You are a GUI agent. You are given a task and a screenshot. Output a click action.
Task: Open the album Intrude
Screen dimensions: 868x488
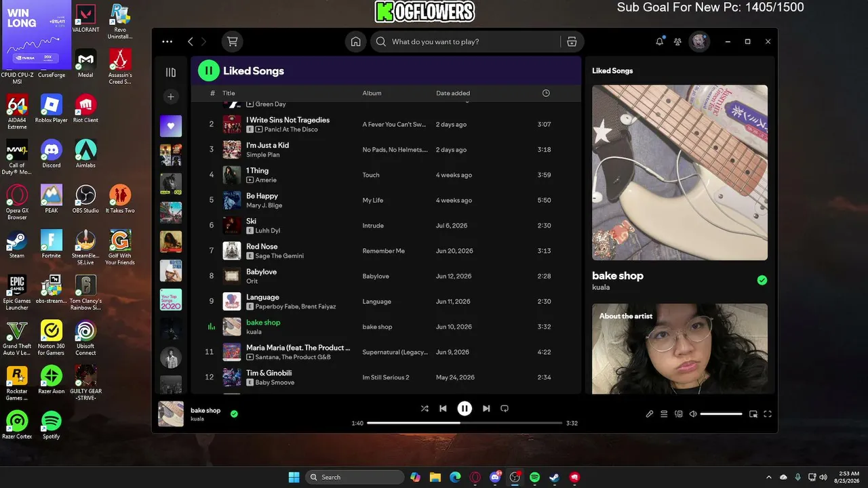373,226
